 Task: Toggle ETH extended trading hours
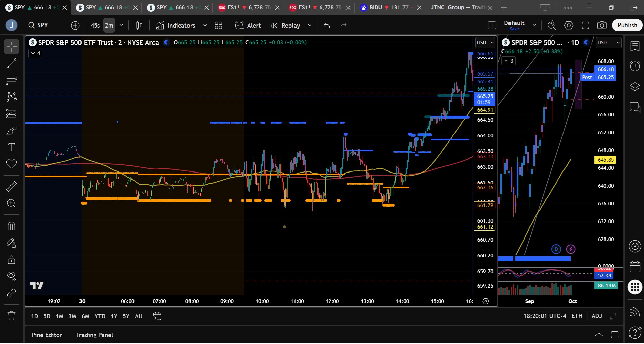577,316
